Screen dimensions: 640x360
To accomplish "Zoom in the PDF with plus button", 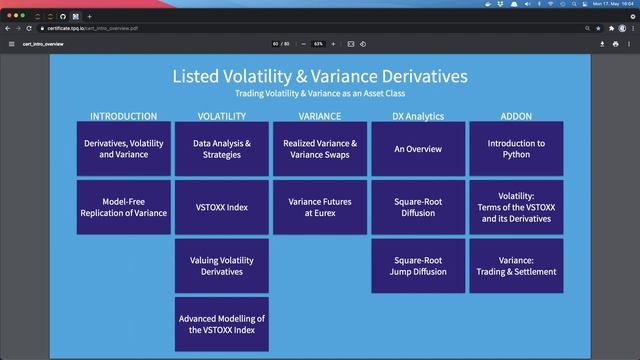I will click(x=333, y=44).
